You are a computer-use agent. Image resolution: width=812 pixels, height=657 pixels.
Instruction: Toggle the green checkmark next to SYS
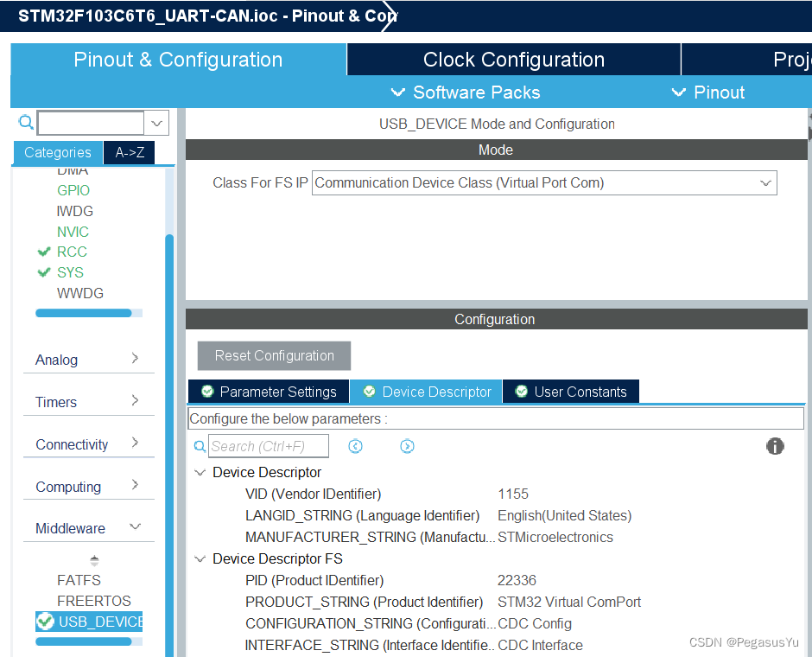pyautogui.click(x=44, y=272)
